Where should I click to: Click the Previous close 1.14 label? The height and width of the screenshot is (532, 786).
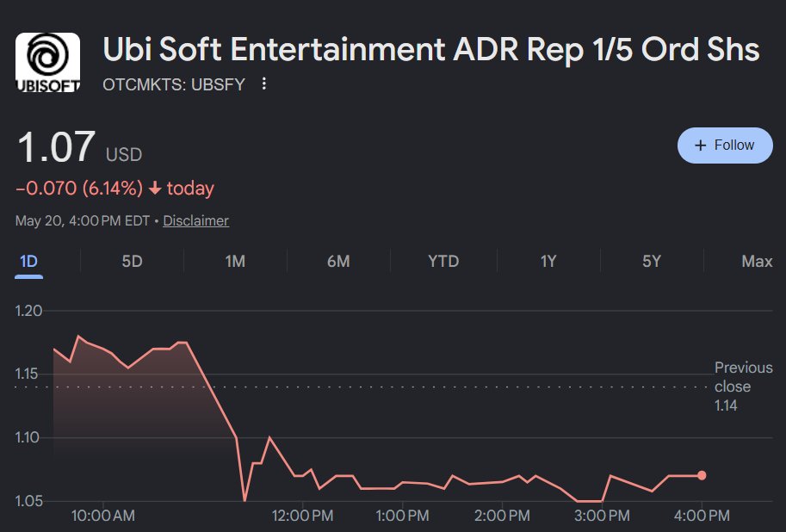[x=744, y=387]
